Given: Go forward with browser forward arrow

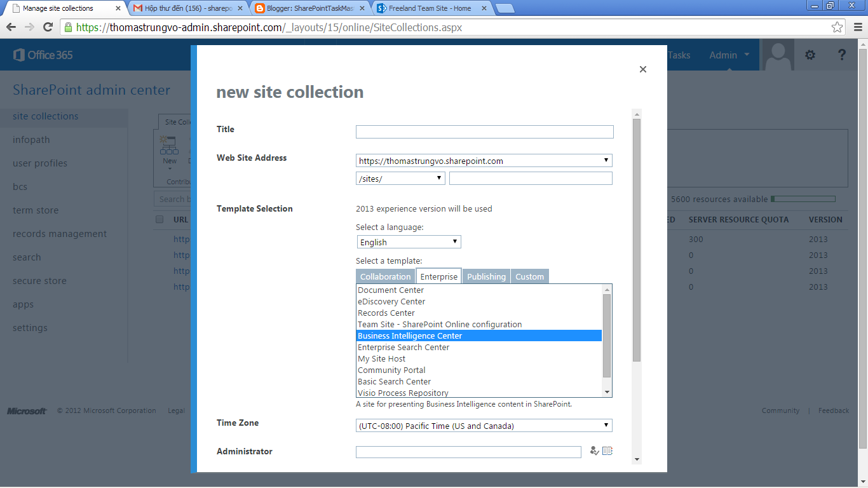Looking at the screenshot, I should point(29,27).
